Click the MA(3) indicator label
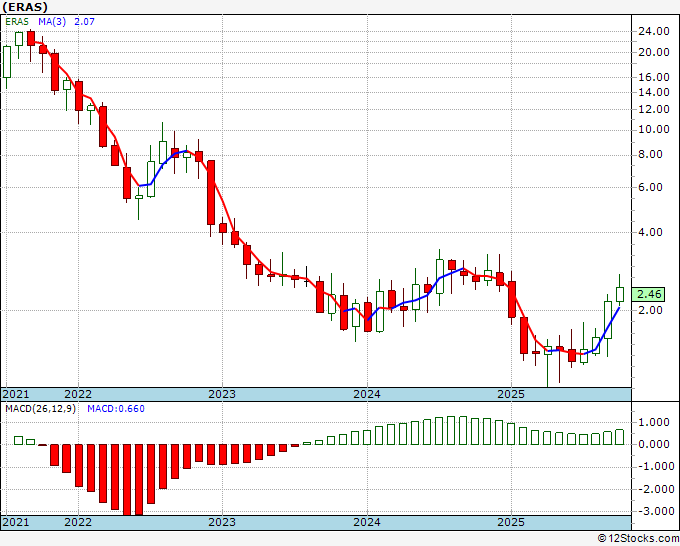680x546 pixels. 52,22
